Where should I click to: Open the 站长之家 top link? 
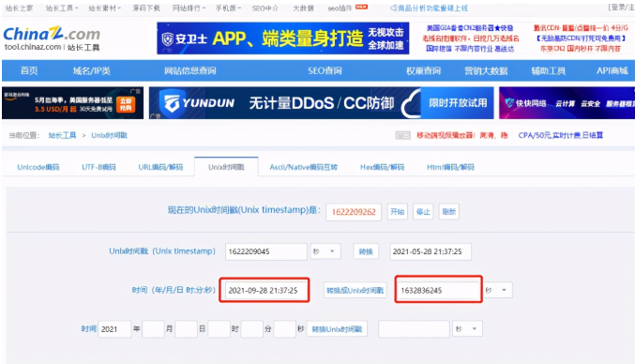click(19, 8)
